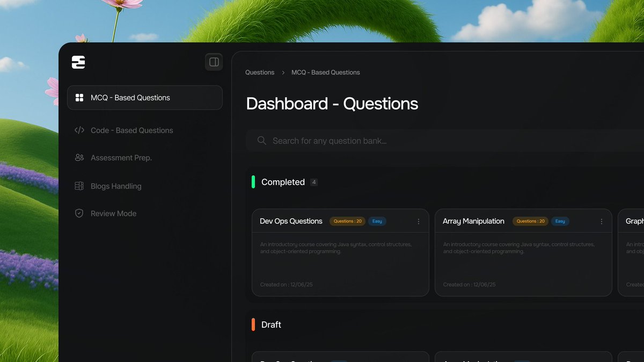
Task: Open three-dot menu on Dev Ops Questions card
Action: pyautogui.click(x=419, y=221)
